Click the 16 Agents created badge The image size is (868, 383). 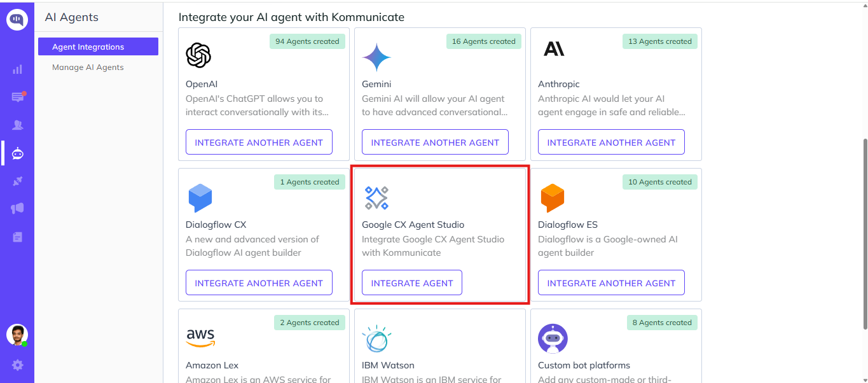483,41
